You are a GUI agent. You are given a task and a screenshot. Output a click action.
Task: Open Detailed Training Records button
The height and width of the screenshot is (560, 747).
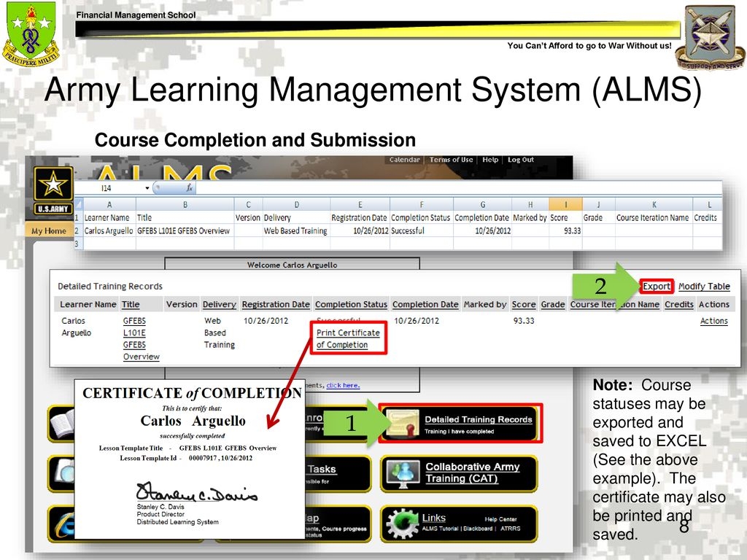[x=461, y=424]
